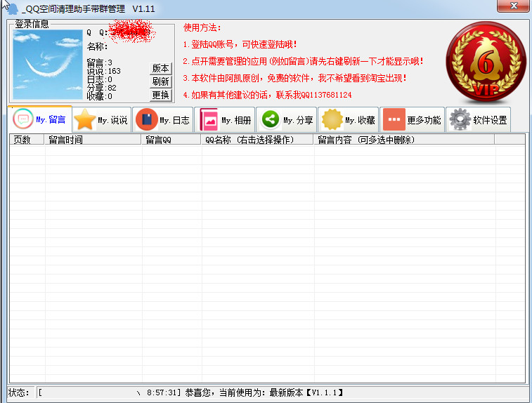The width and height of the screenshot is (532, 403).
Task: Click the 使用方法: heading
Action: click(x=202, y=28)
